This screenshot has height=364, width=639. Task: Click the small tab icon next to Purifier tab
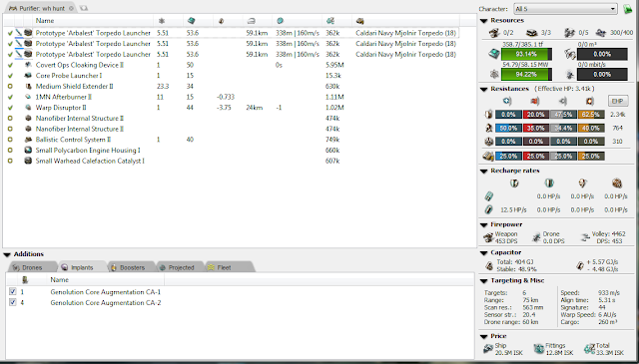tap(84, 8)
